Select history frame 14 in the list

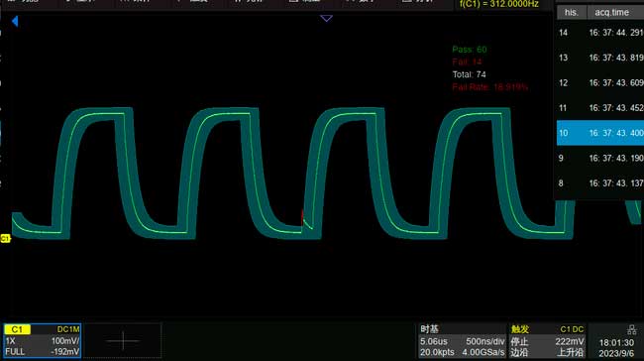coord(600,33)
